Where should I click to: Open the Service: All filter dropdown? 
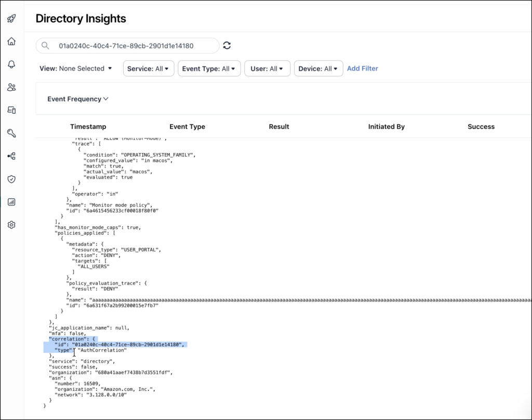pos(148,69)
